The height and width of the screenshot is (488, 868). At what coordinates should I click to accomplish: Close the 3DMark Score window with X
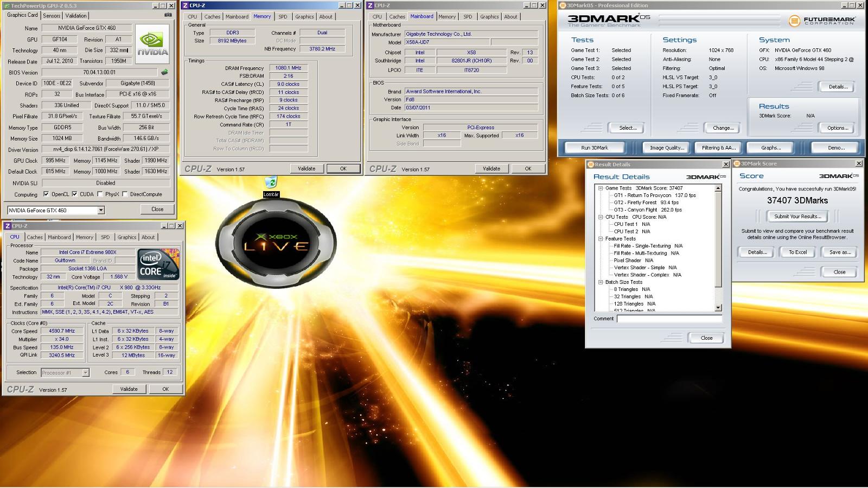coord(859,163)
